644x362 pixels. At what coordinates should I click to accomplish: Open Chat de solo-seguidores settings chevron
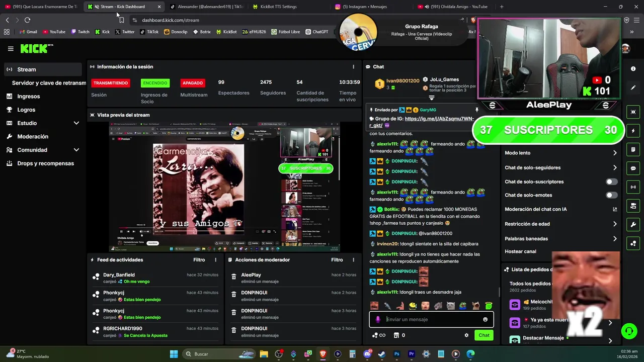[615, 168]
